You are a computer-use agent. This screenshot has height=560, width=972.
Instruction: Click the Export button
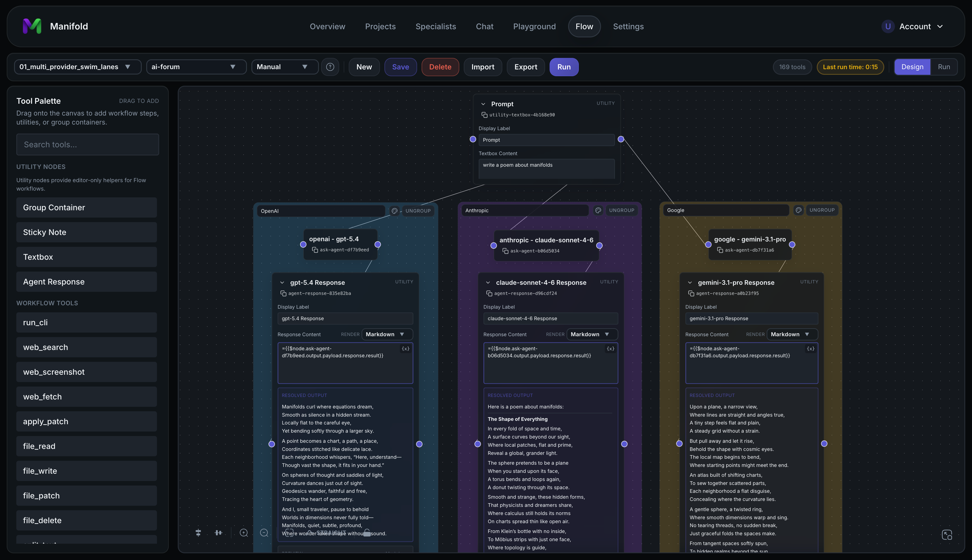point(526,67)
